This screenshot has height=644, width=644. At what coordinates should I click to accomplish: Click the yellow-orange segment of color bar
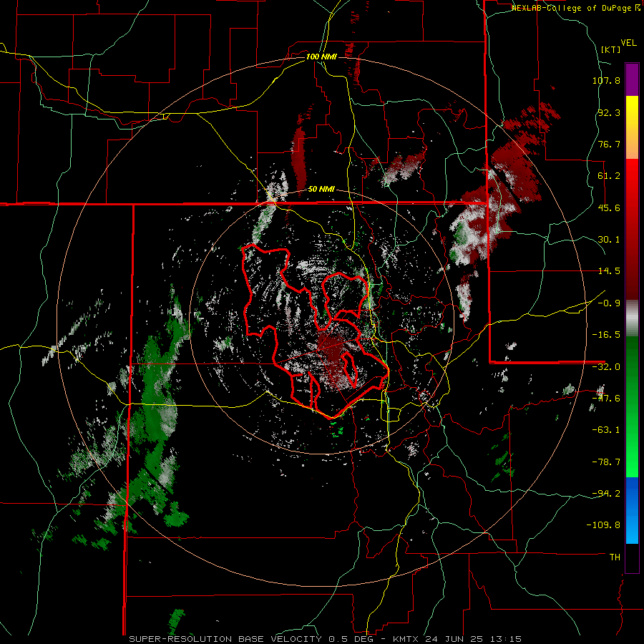[x=632, y=127]
